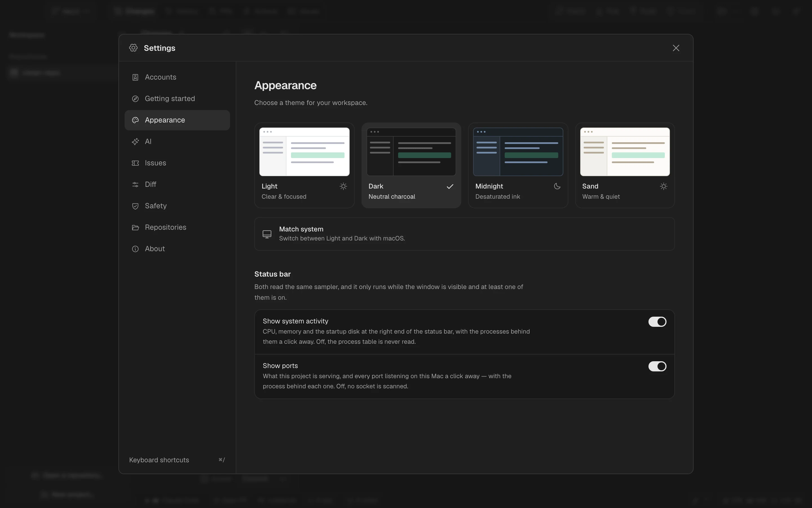Toggle Show ports switch
The width and height of the screenshot is (812, 508).
tap(657, 366)
